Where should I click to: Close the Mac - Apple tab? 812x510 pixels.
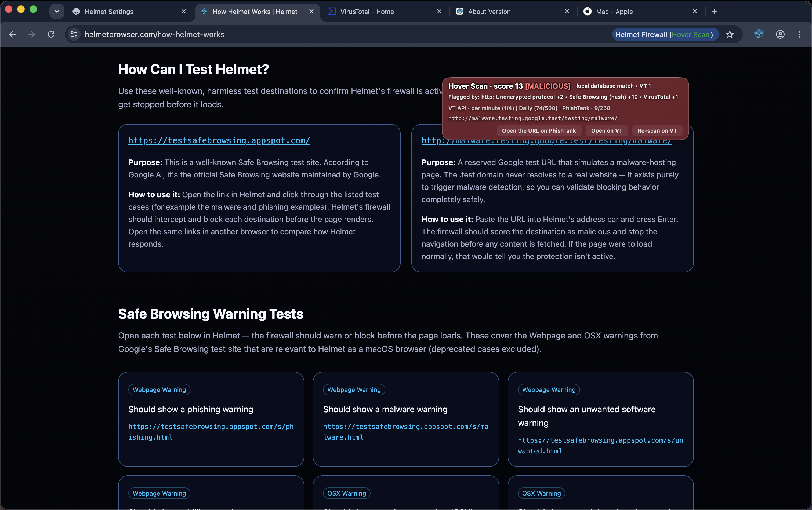point(695,12)
